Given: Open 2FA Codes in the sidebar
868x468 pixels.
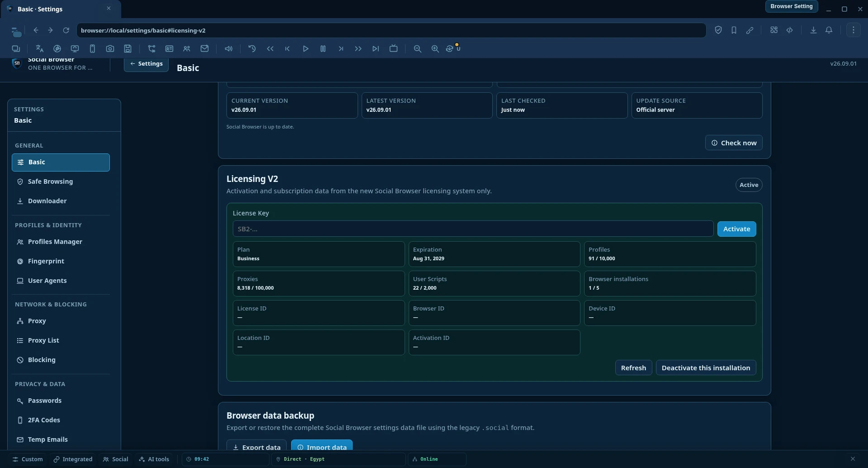Looking at the screenshot, I should pos(61,420).
